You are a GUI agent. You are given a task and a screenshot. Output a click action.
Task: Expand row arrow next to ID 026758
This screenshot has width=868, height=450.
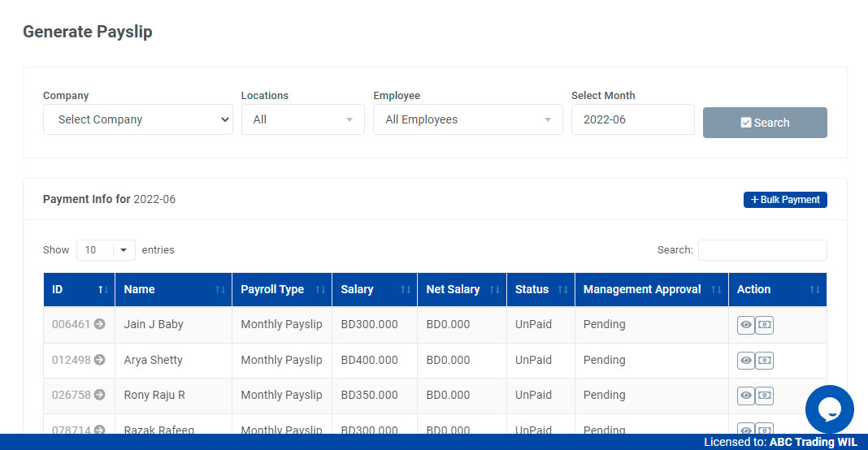(x=99, y=395)
